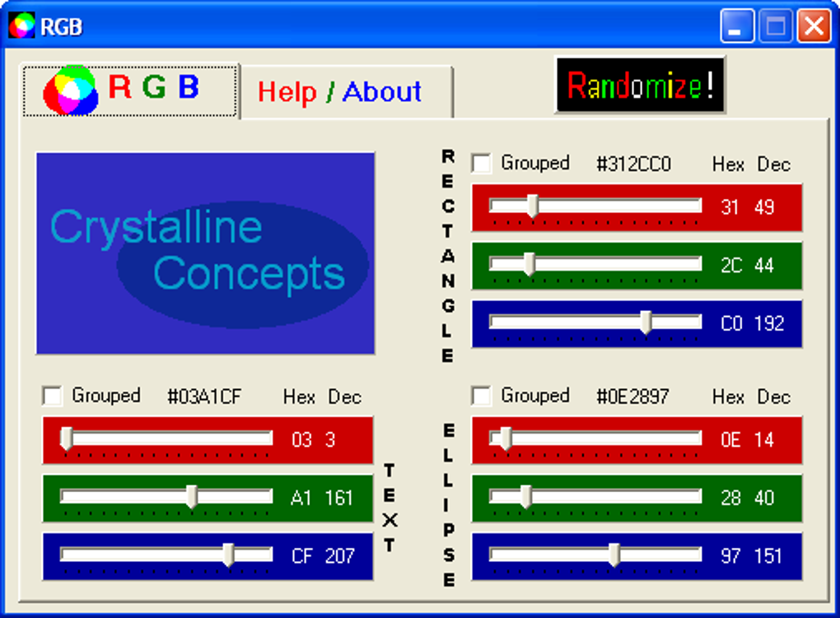Click the vertical RECTANGLE label
840x618 pixels.
tap(448, 253)
